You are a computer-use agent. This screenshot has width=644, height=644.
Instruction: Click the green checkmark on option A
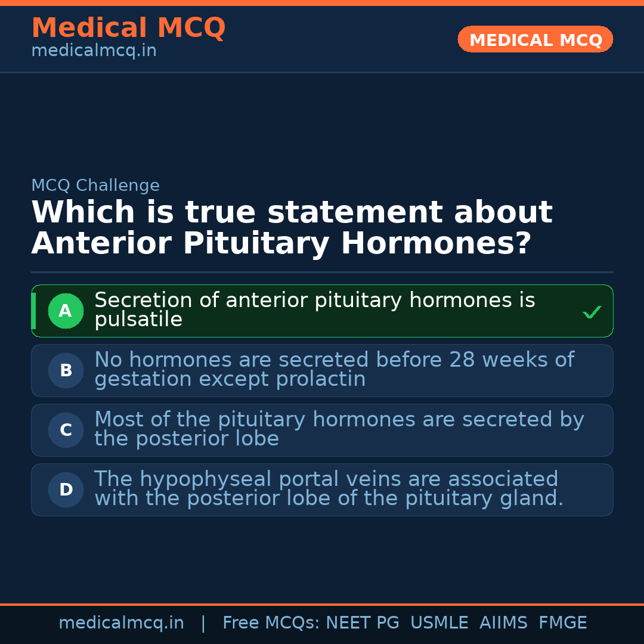[592, 312]
